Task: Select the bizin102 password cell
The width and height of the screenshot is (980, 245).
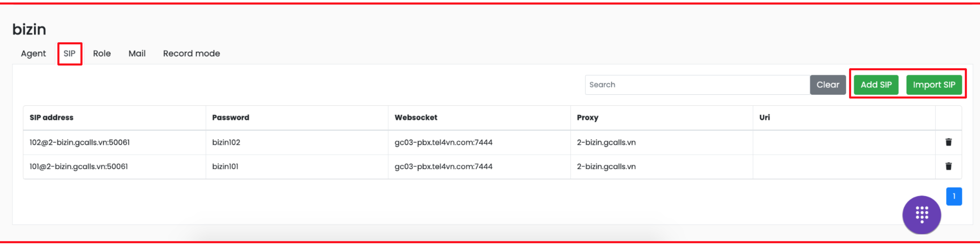Action: [x=226, y=142]
